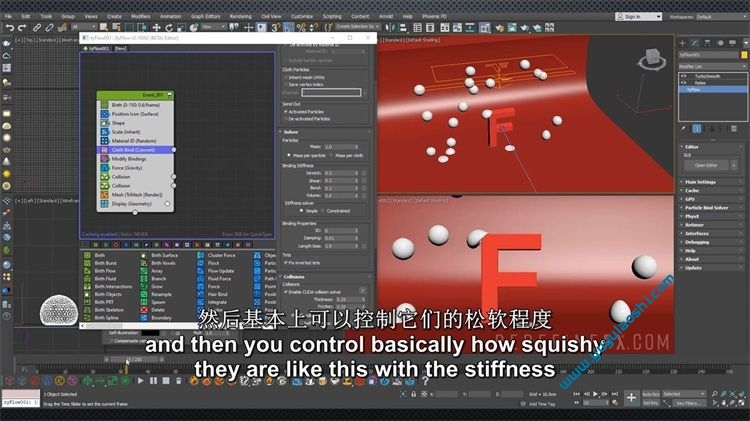Select the Mesh (TriMesh Render) operator
Screen dimensions: 750x421
click(135, 195)
